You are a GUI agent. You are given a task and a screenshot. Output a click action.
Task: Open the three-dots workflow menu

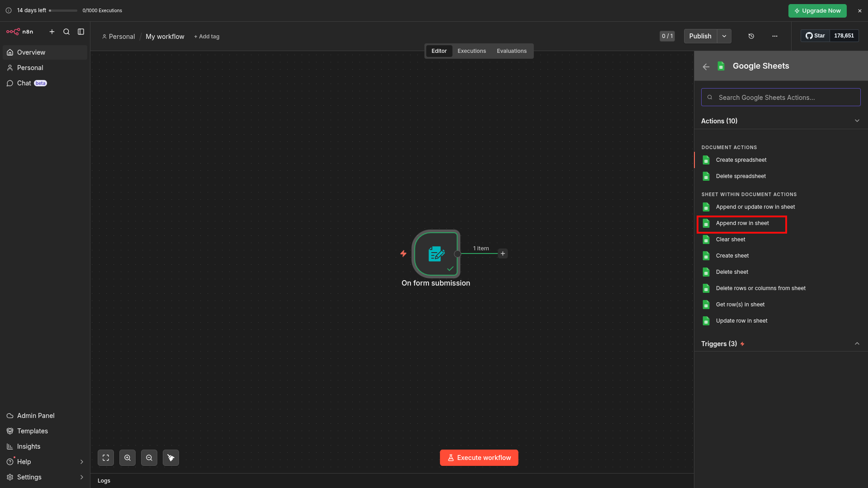[x=775, y=36]
